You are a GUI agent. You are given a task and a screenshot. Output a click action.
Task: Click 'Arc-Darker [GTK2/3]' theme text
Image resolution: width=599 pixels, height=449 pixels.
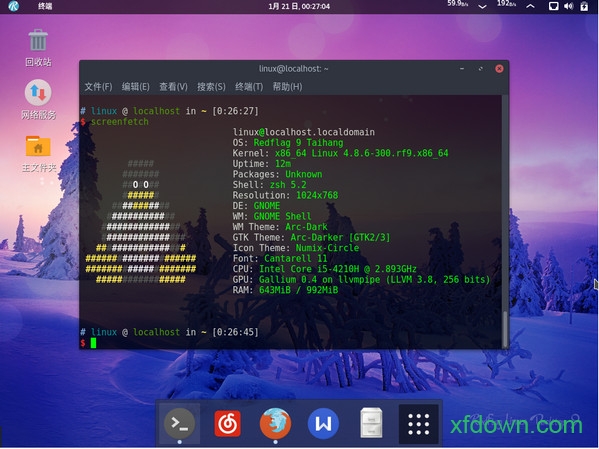click(x=340, y=237)
